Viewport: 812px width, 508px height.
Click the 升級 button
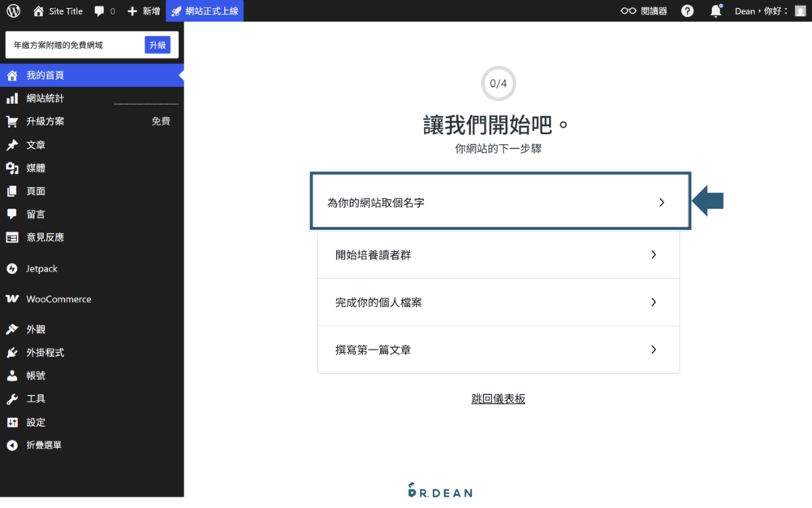158,45
